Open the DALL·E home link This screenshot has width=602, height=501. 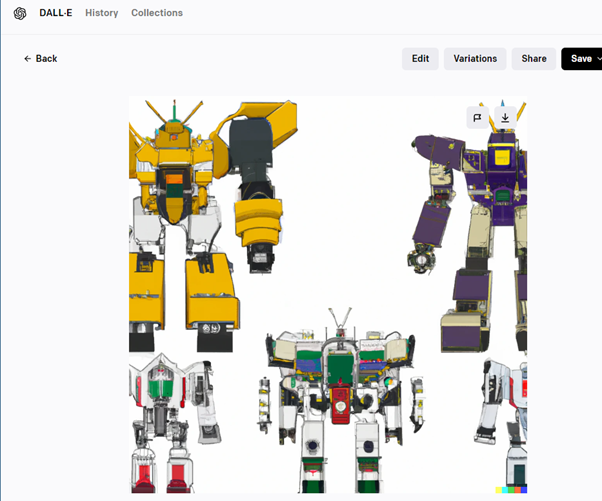coord(56,13)
